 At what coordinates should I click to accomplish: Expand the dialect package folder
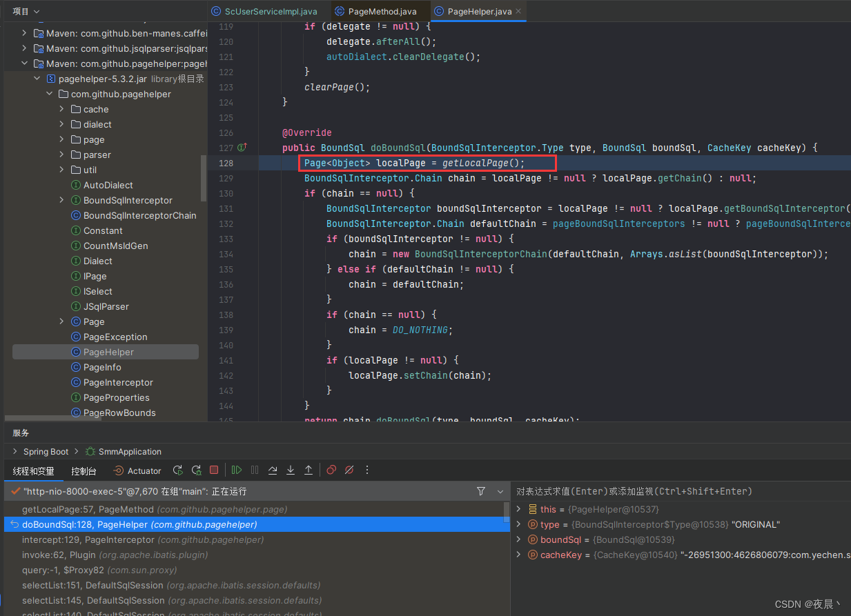click(61, 124)
